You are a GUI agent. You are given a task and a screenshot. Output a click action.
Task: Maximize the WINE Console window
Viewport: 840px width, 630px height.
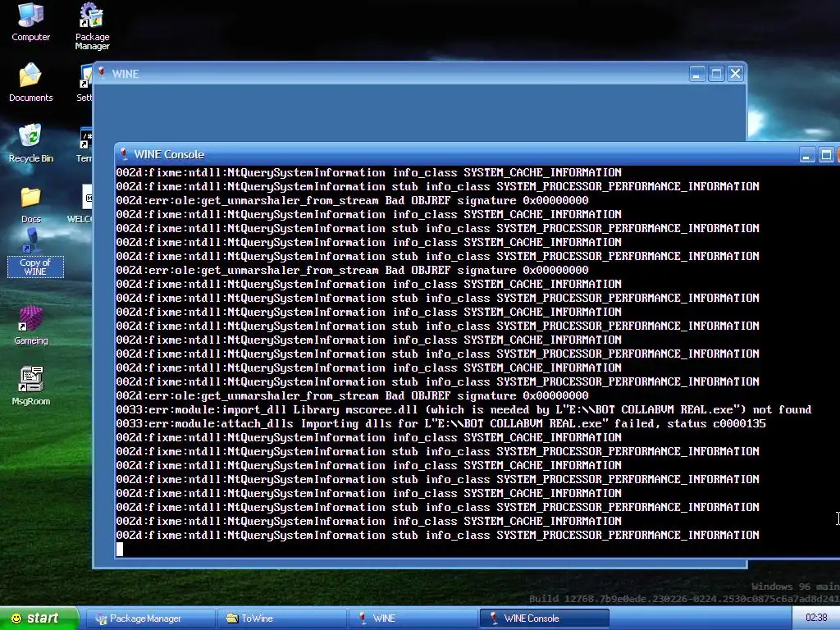(826, 155)
